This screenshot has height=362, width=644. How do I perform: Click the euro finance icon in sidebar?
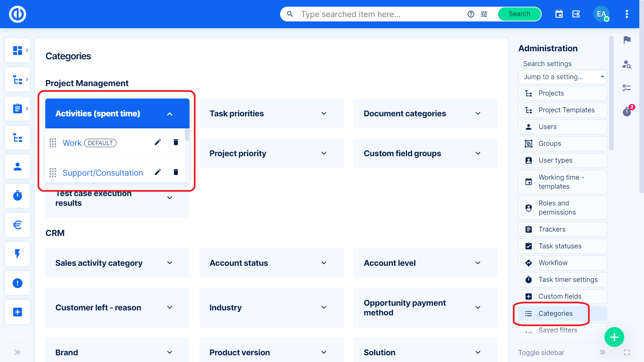17,225
